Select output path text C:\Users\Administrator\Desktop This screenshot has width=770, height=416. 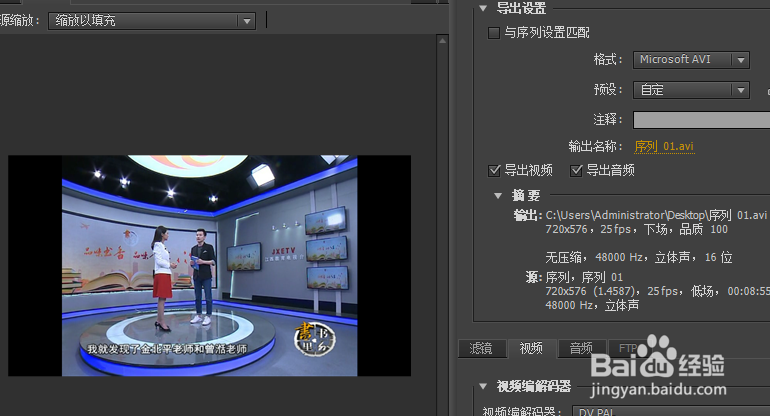(625, 215)
